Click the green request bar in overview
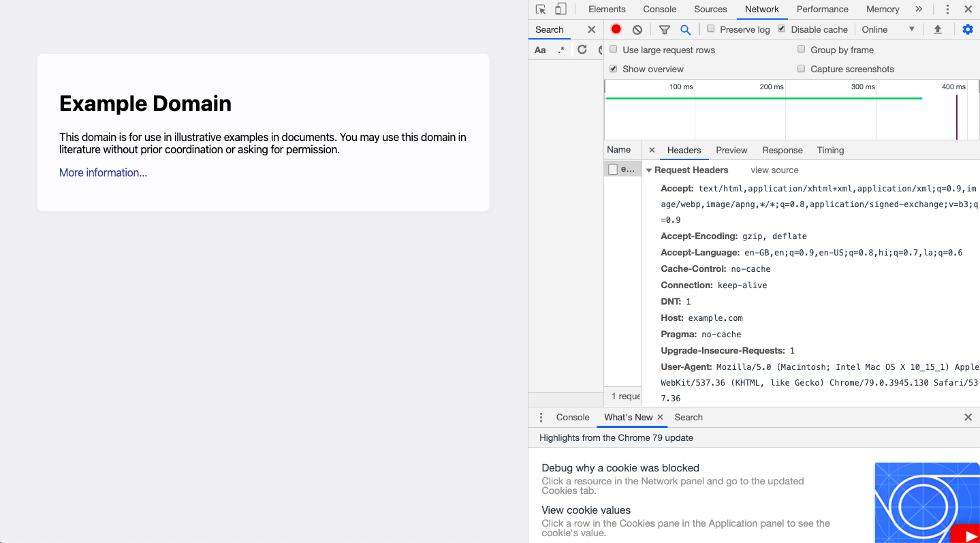 click(763, 99)
